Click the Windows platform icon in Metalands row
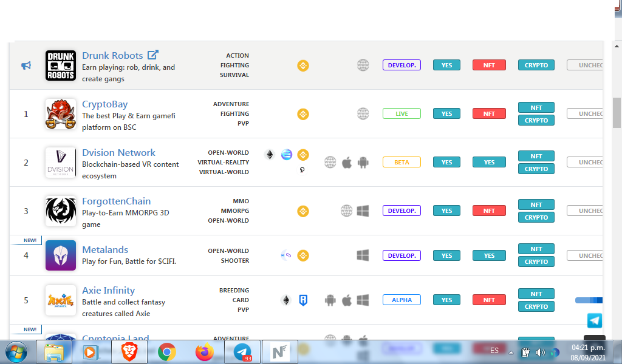Screen dimensions: 622x364 (363, 255)
